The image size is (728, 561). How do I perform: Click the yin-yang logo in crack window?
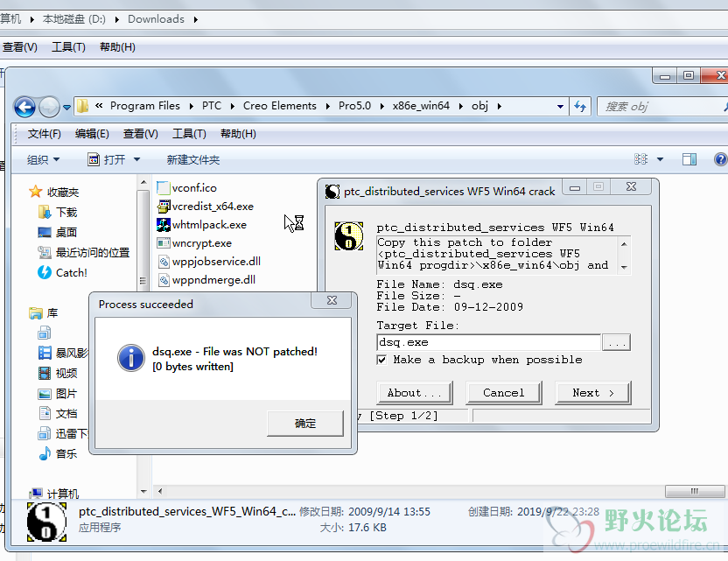coord(348,236)
